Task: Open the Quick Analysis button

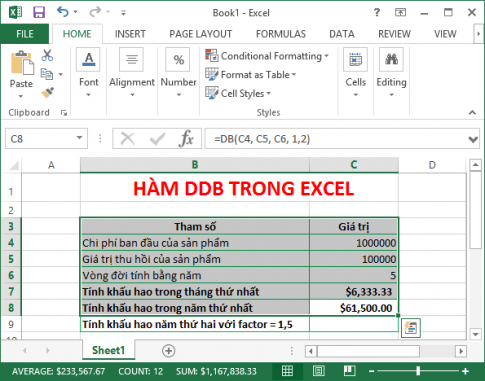Action: (411, 328)
